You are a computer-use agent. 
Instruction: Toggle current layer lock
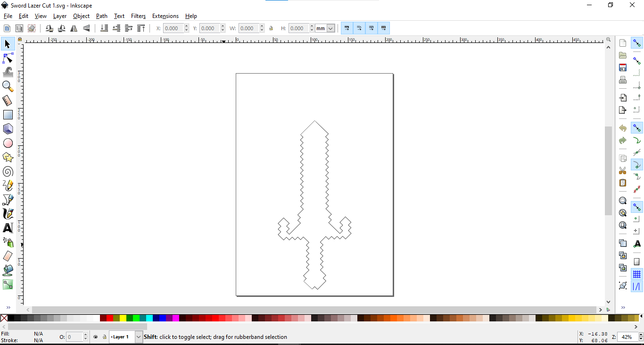(x=104, y=337)
